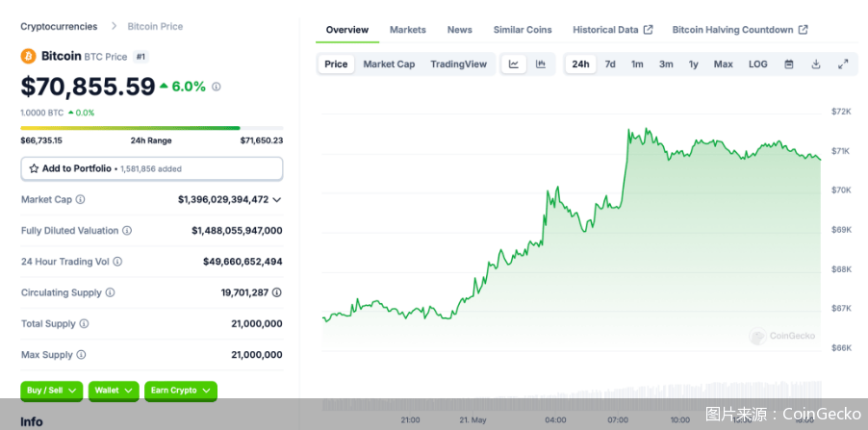Screen dimensions: 868x430
Task: Open the Markets tab
Action: (408, 30)
